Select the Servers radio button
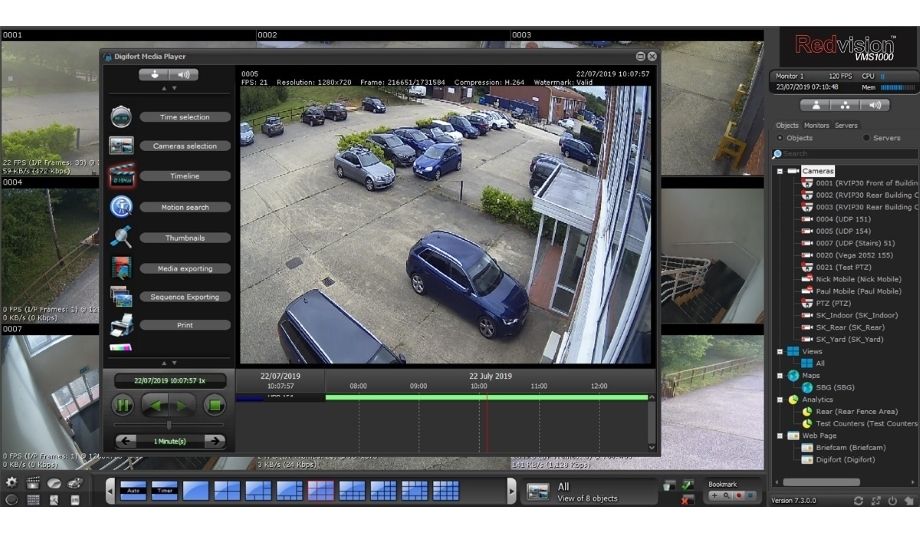This screenshot has height=533, width=920. click(867, 138)
